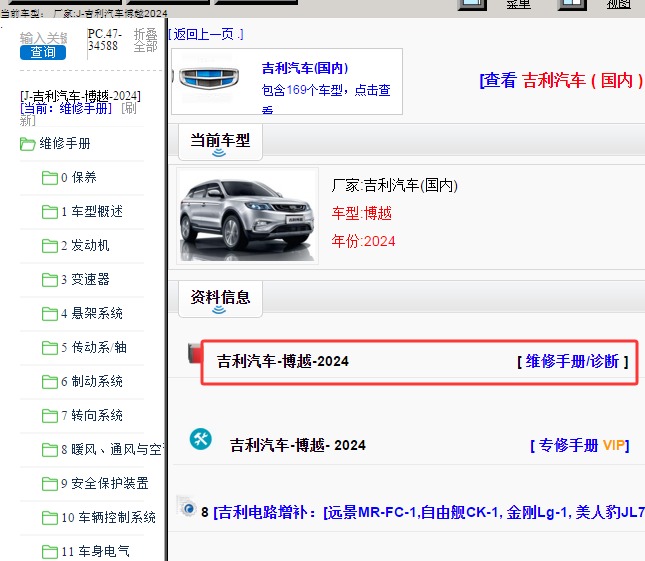The width and height of the screenshot is (645, 561).
Task: Open the 11 车身电气 tree item
Action: [95, 551]
